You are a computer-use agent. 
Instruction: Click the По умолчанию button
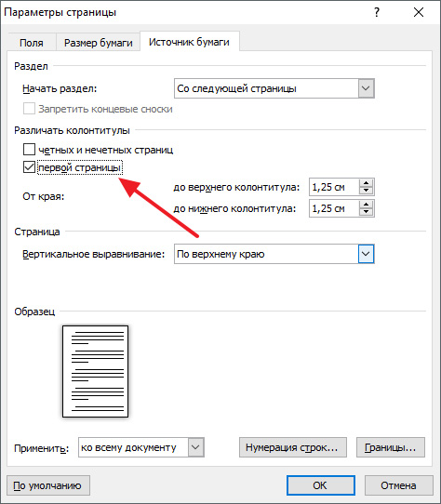click(48, 485)
